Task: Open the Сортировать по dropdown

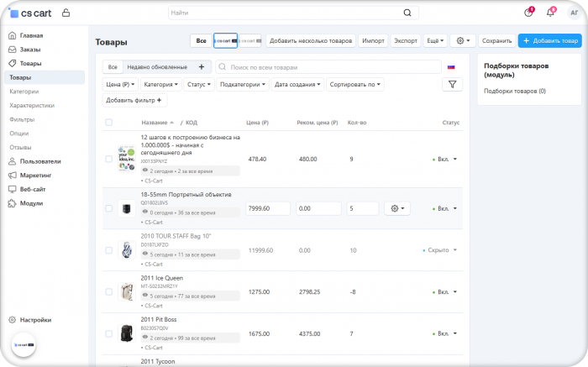Action: (354, 84)
